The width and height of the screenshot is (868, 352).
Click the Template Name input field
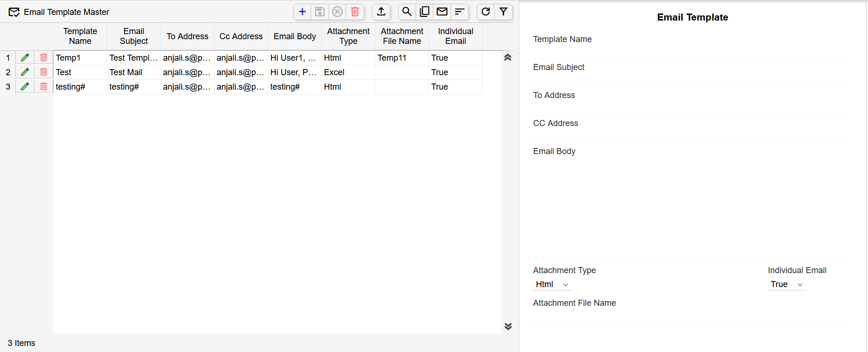point(692,52)
